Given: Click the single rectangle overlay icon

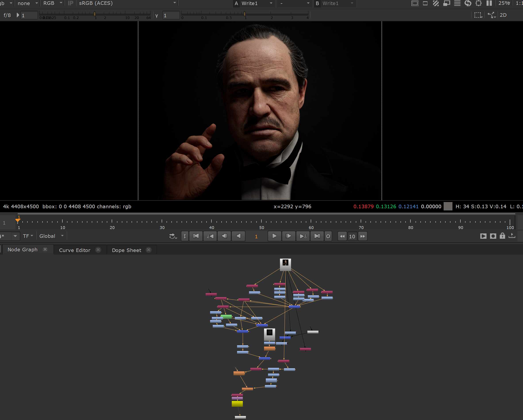Looking at the screenshot, I should point(425,3).
